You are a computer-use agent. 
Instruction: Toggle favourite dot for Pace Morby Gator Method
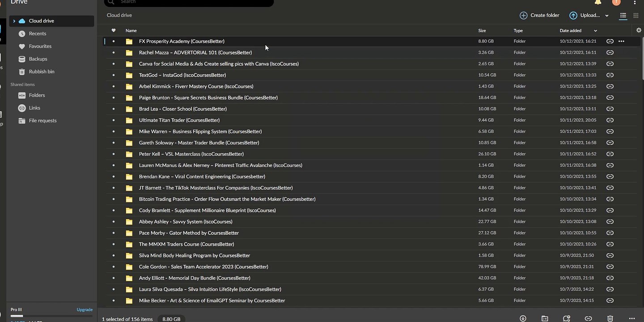tap(114, 233)
